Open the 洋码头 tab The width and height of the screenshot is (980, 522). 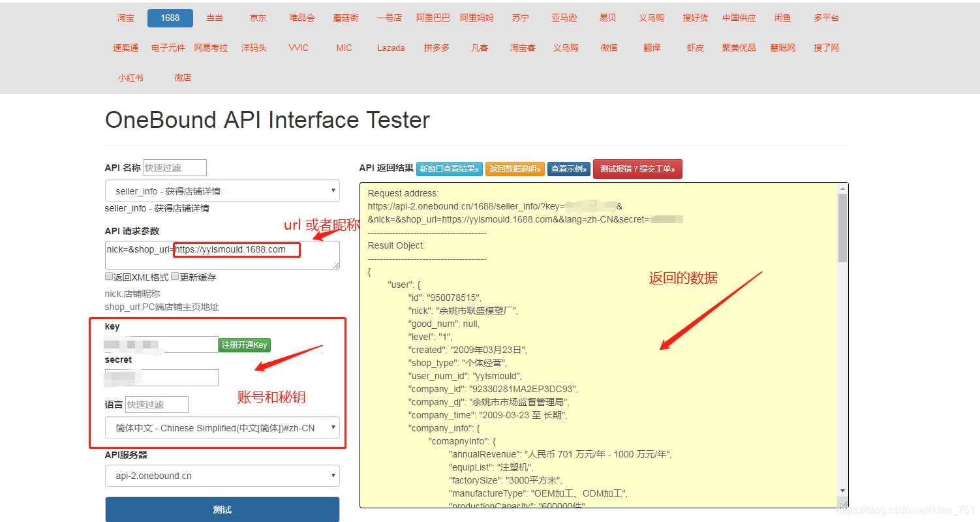tap(254, 48)
